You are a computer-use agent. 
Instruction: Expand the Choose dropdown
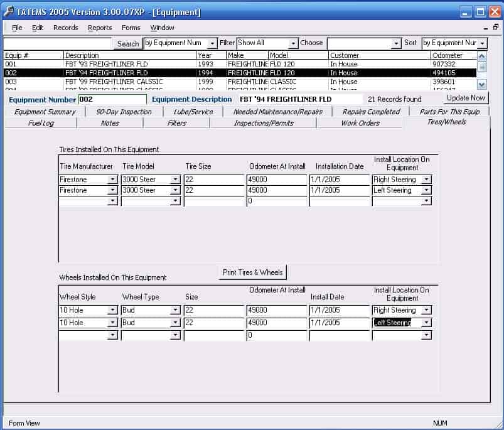pos(396,43)
